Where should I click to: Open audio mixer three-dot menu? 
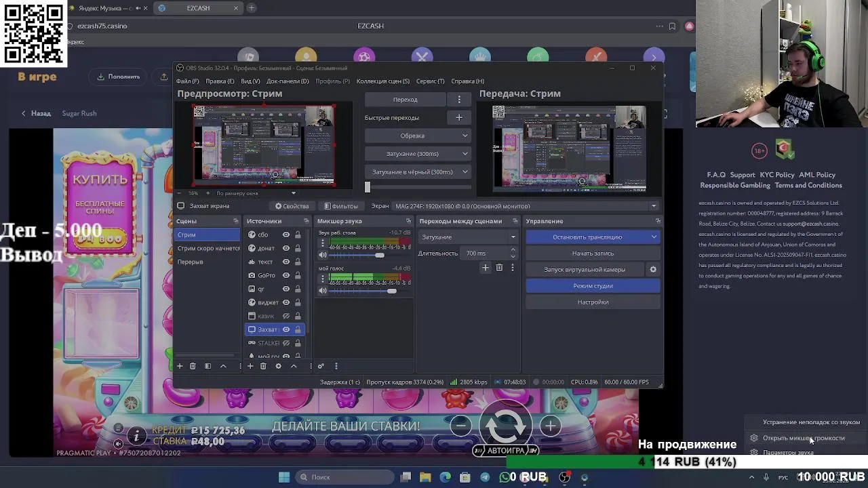click(336, 366)
